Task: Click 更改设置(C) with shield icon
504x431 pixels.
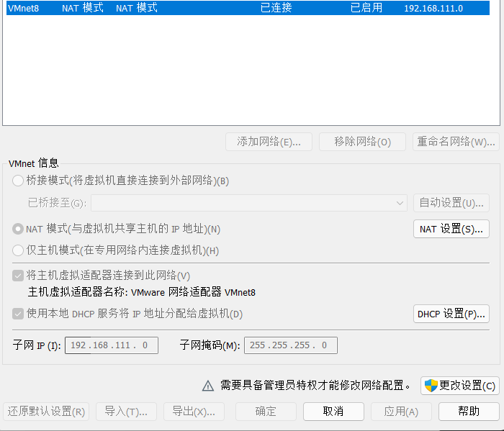Action: point(459,386)
